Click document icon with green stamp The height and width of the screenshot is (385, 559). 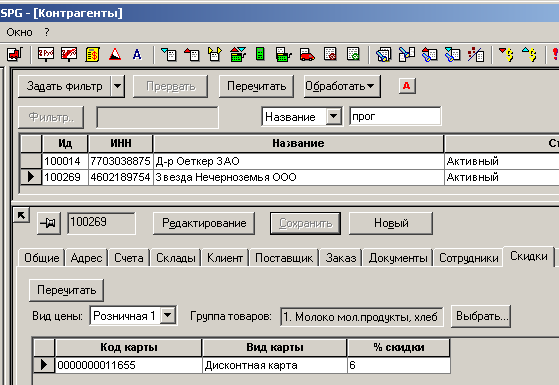[353, 55]
